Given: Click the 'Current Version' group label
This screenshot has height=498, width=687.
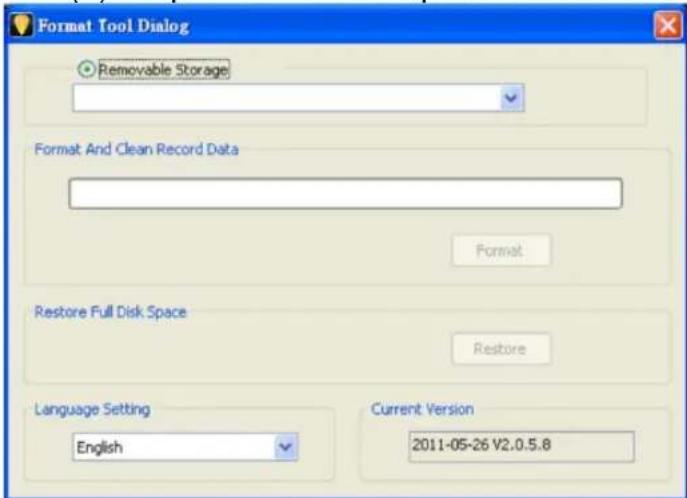Looking at the screenshot, I should point(422,409).
